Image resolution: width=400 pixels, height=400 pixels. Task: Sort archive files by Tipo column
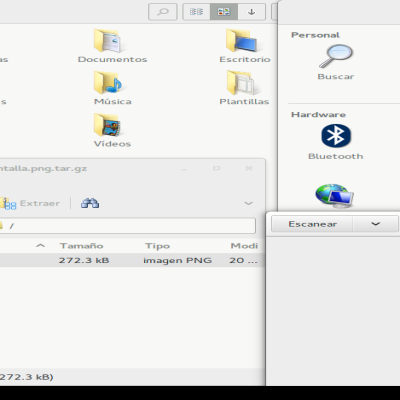pyautogui.click(x=157, y=246)
